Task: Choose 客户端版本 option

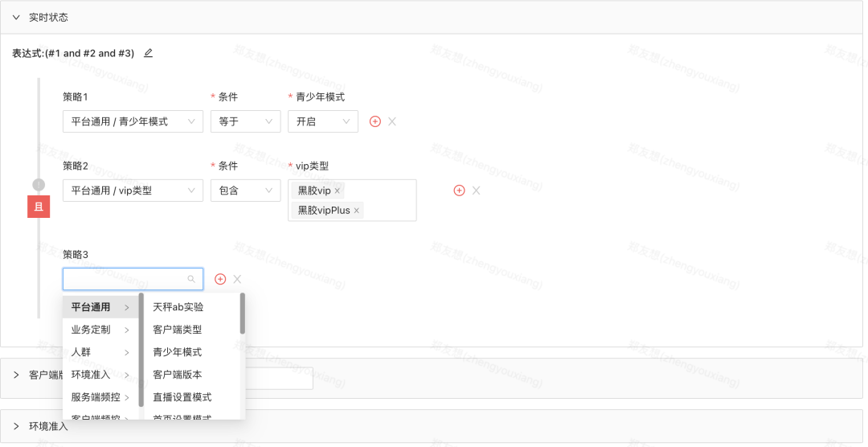Action: click(x=192, y=375)
